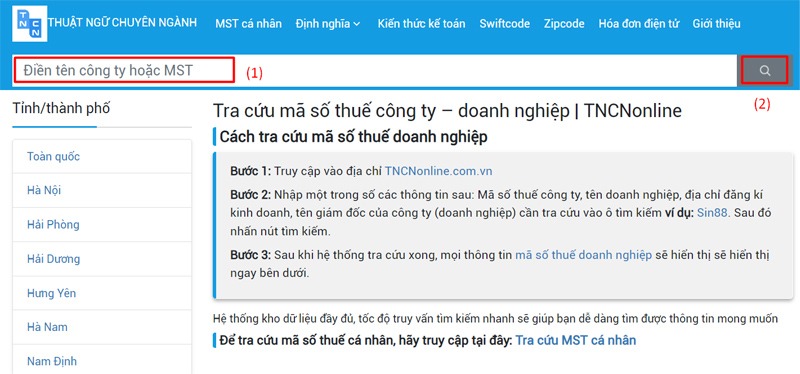This screenshot has width=800, height=374.
Task: Pick Nam Định from province list
Action: point(102,361)
